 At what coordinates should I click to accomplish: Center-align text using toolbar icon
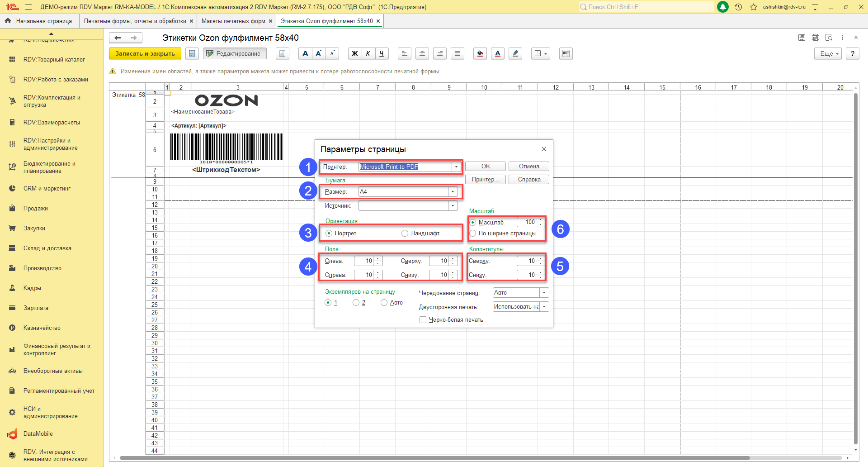(422, 54)
